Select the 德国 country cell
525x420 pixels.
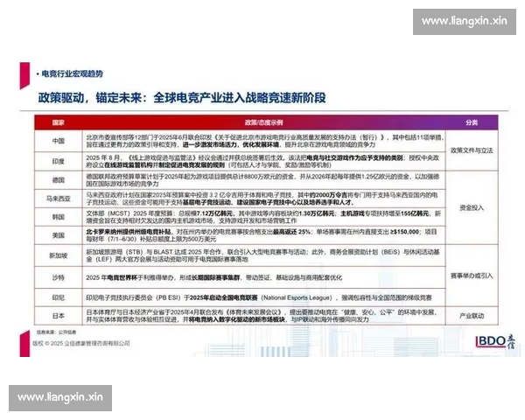[x=59, y=180]
